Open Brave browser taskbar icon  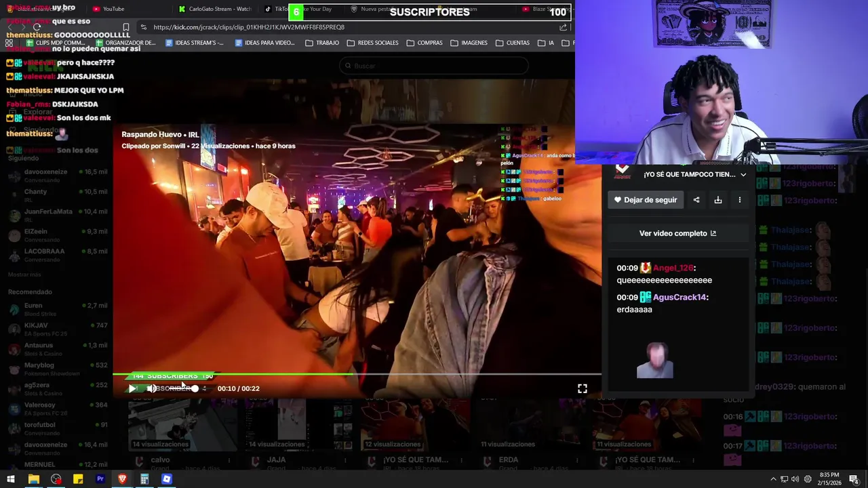pyautogui.click(x=122, y=479)
